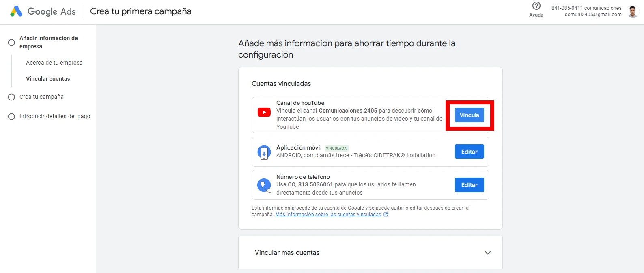
Task: Click the phone number icon
Action: click(x=264, y=185)
